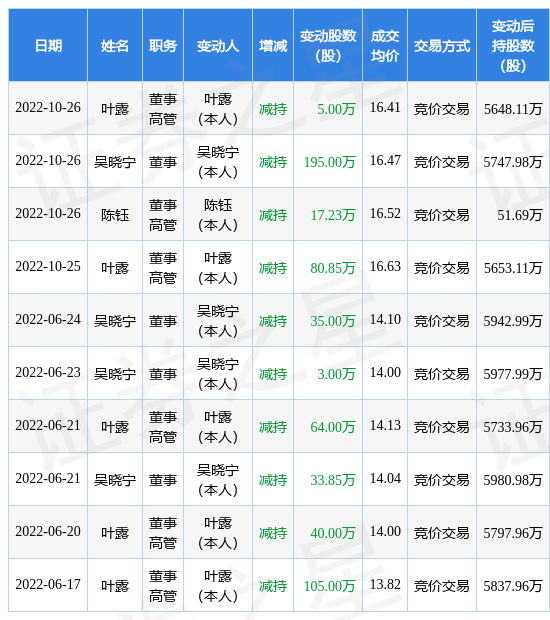Image resolution: width=550 pixels, height=620 pixels.
Task: Select the 13.82 price cell
Action: tap(385, 584)
